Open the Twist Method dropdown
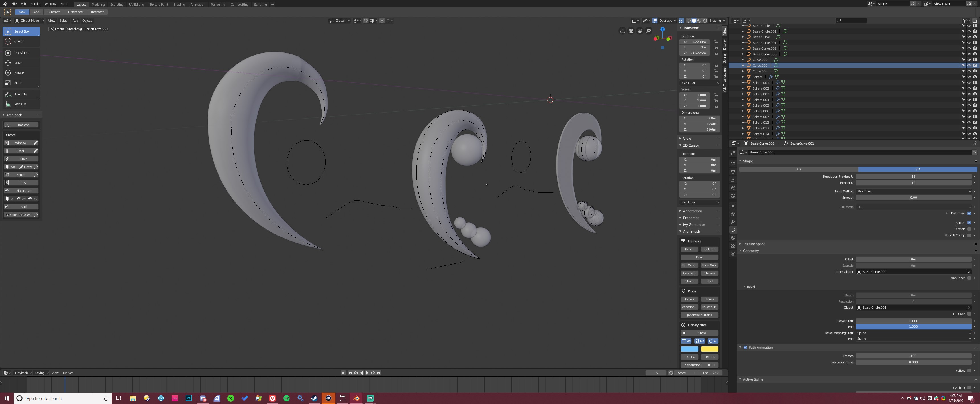Viewport: 980px width, 404px height. (x=913, y=191)
